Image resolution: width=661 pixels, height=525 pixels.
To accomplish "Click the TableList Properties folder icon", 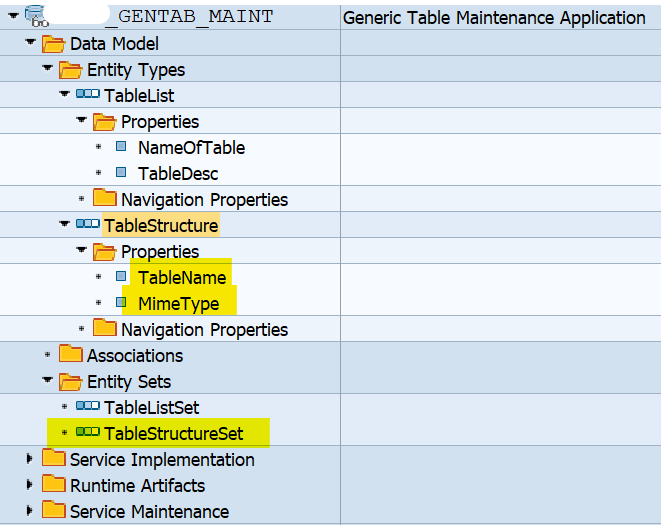I will pos(104,122).
